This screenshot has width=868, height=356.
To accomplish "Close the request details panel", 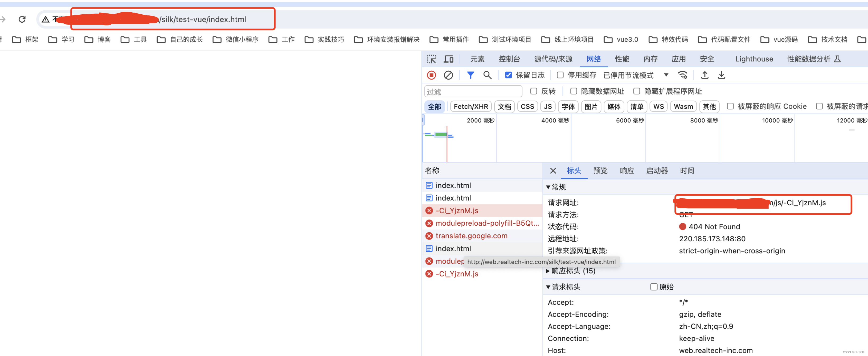I will click(553, 171).
